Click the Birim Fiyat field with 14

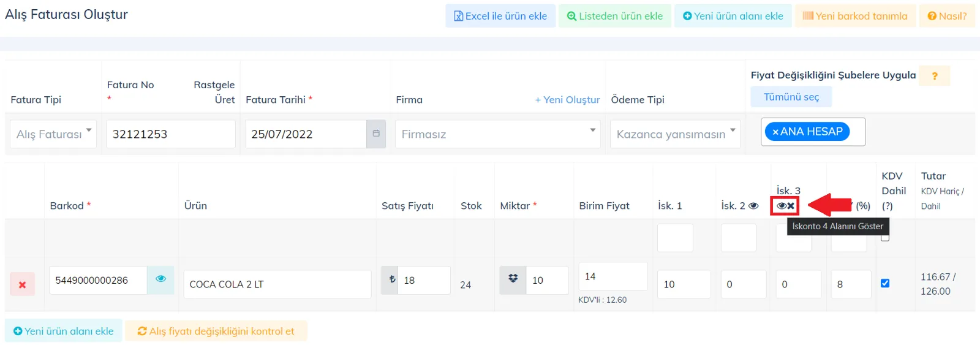(613, 276)
